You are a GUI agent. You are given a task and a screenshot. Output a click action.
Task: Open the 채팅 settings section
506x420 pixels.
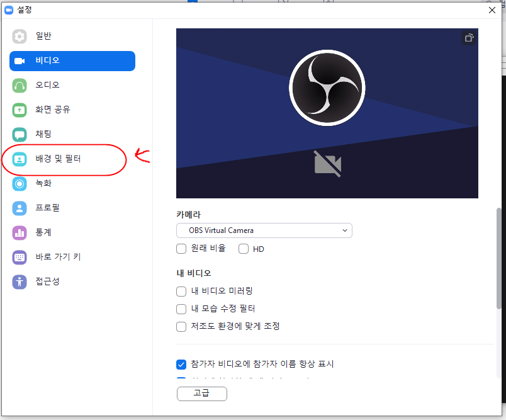pos(43,134)
